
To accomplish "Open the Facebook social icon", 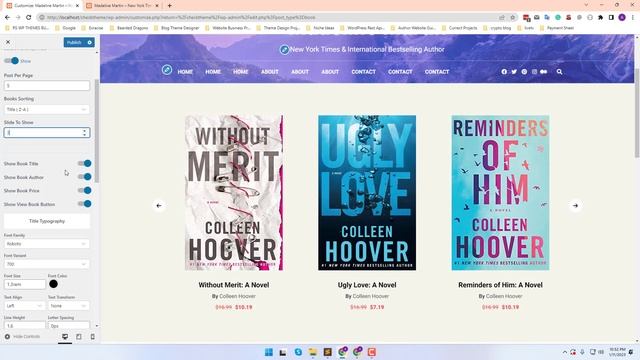I will [504, 72].
